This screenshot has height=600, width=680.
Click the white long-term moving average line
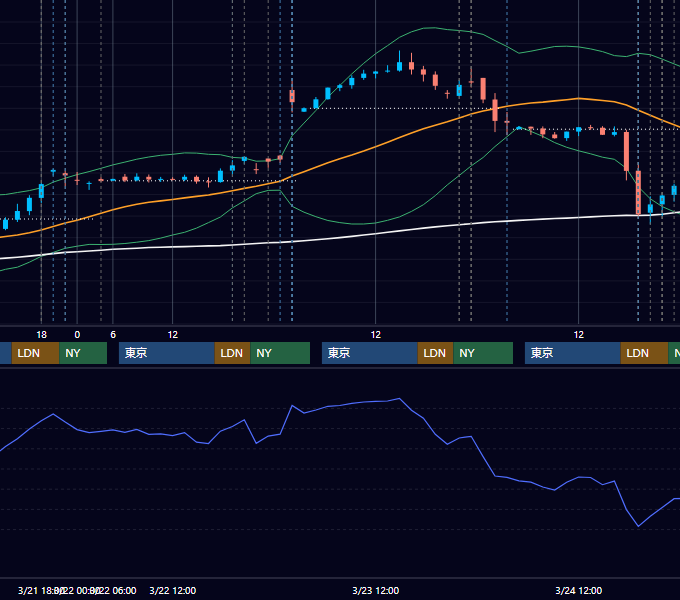(376, 234)
